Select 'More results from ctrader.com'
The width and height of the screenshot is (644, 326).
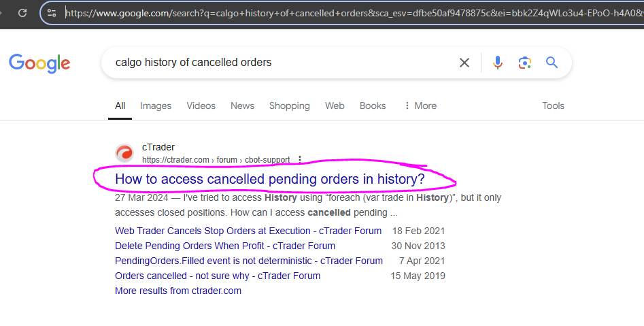point(178,291)
